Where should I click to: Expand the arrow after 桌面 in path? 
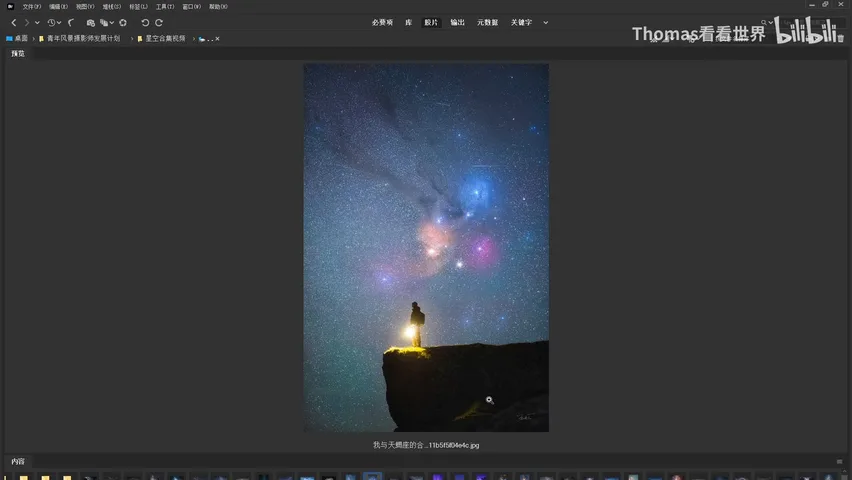[x=33, y=39]
